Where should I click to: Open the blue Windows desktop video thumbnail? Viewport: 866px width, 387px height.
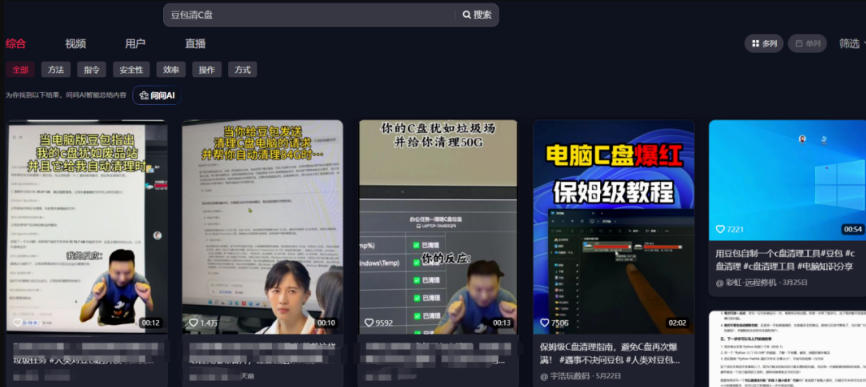(788, 180)
